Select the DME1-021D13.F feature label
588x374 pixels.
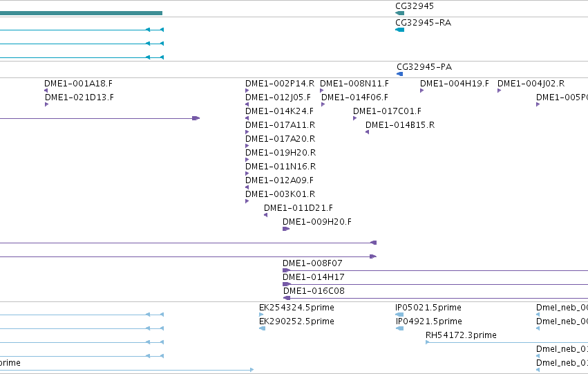(x=79, y=97)
